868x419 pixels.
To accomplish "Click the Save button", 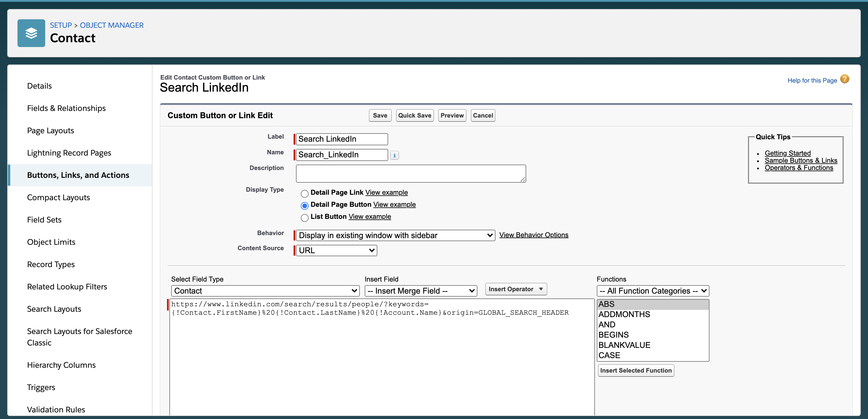I will (x=380, y=115).
